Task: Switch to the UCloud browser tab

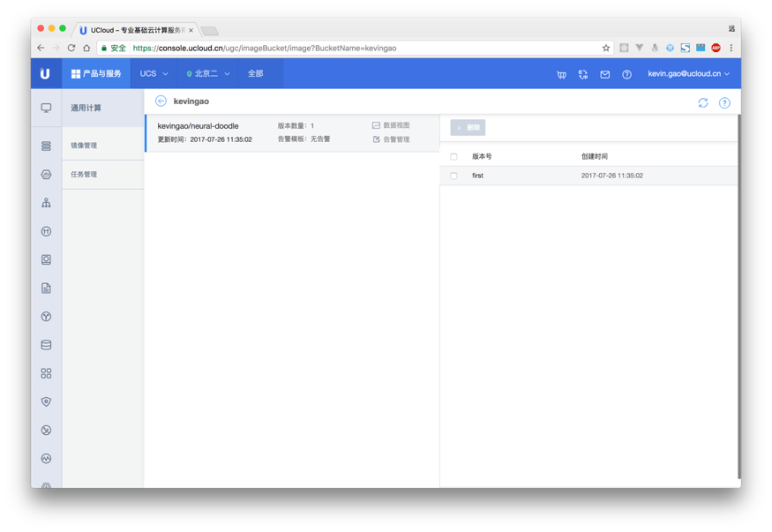Action: coord(135,30)
